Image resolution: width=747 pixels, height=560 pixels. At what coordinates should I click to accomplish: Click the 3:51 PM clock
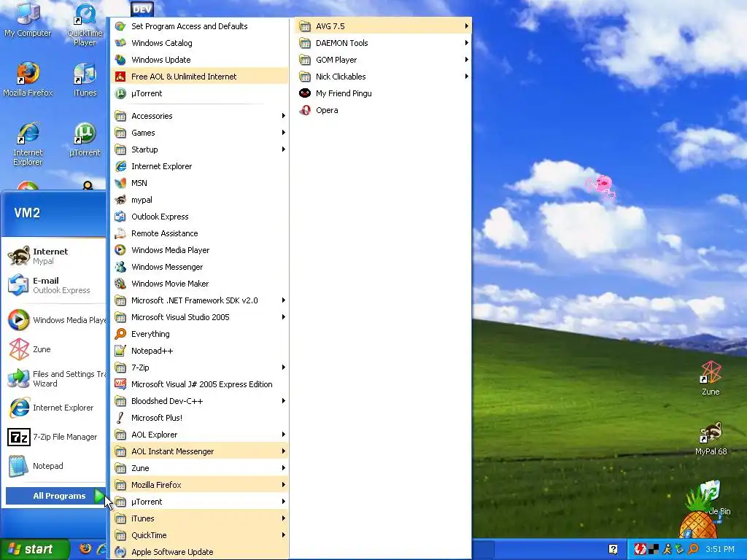(720, 549)
